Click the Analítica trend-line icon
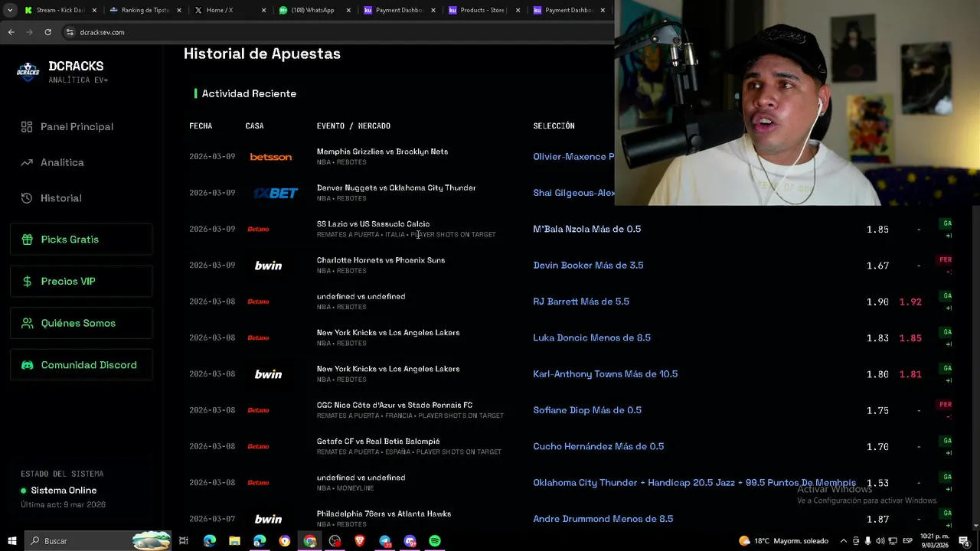This screenshot has width=980, height=551. (x=27, y=162)
